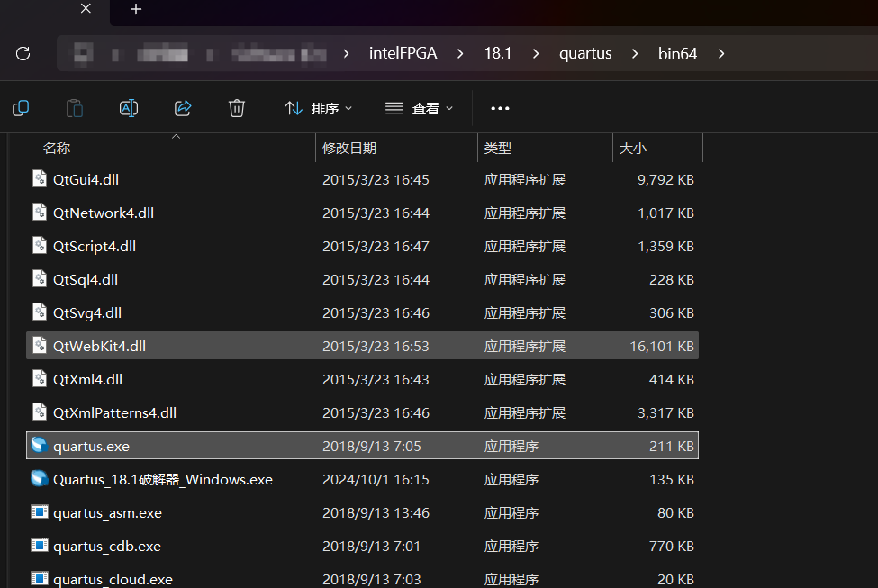The width and height of the screenshot is (878, 588).
Task: Select the QtXml4.dll file icon
Action: [x=40, y=378]
